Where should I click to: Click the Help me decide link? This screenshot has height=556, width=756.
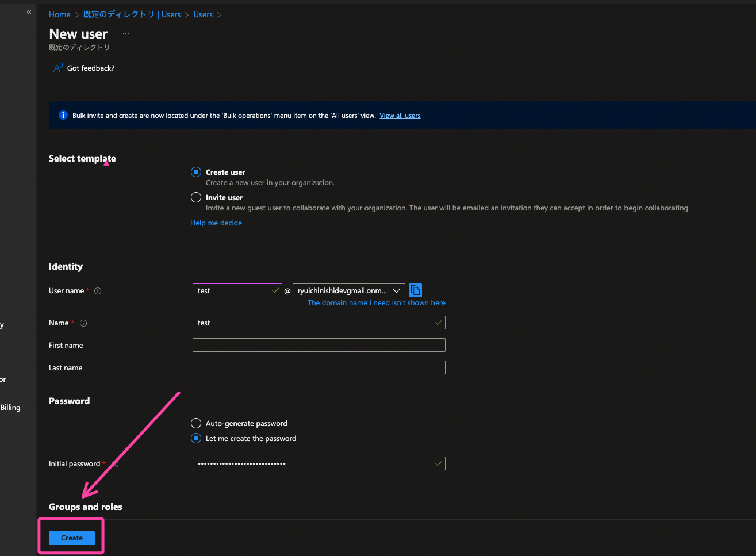pos(216,223)
